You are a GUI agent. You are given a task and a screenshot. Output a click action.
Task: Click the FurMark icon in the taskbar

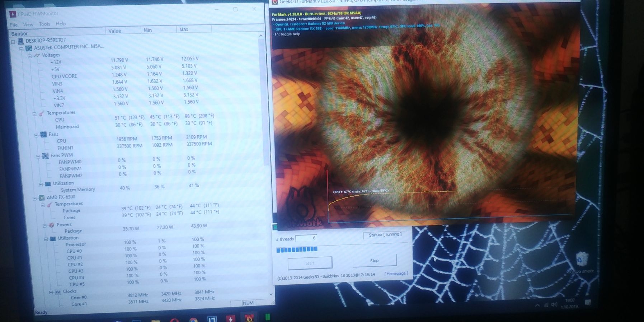click(x=249, y=318)
